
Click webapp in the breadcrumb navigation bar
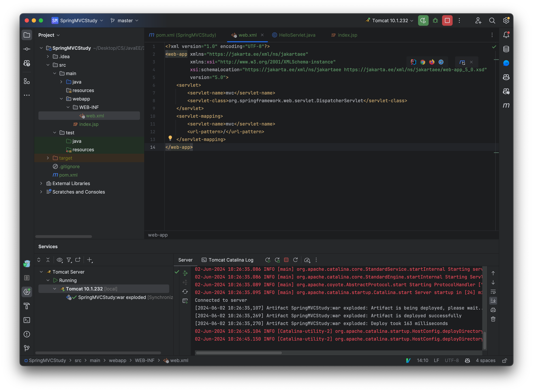pos(117,360)
